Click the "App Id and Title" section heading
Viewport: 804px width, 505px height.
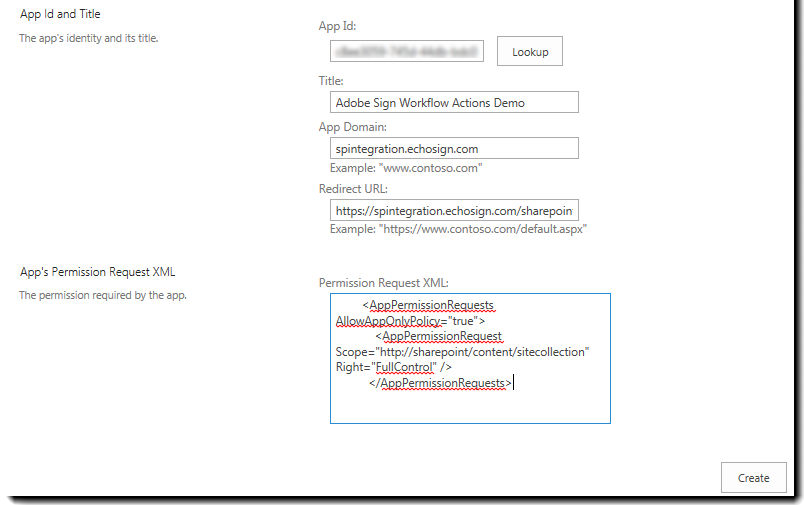point(60,14)
